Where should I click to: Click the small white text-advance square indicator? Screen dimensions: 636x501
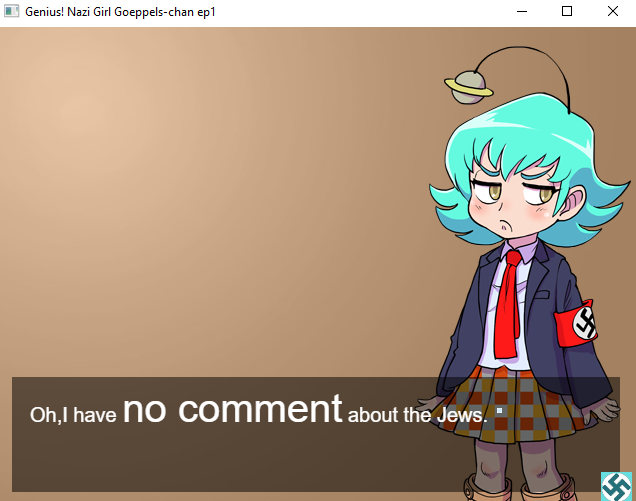pos(499,411)
